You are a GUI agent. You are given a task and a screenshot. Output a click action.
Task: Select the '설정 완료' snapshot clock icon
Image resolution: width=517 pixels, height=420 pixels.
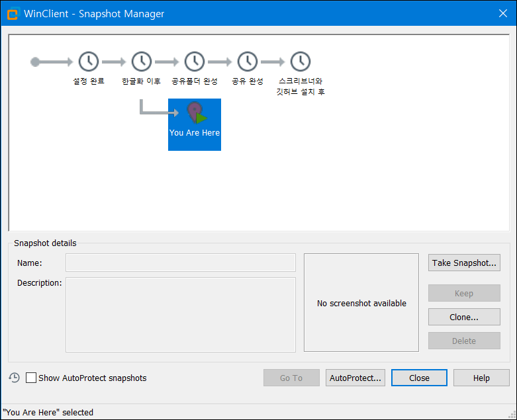click(x=88, y=62)
